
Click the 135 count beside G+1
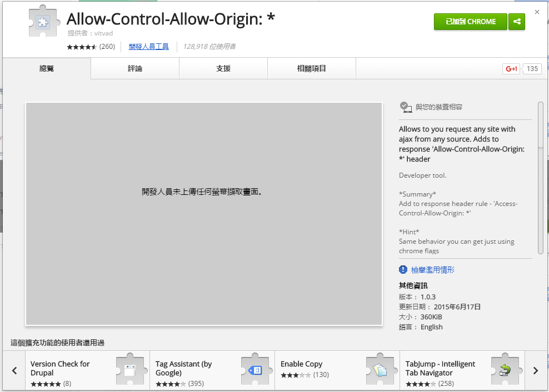(x=532, y=69)
